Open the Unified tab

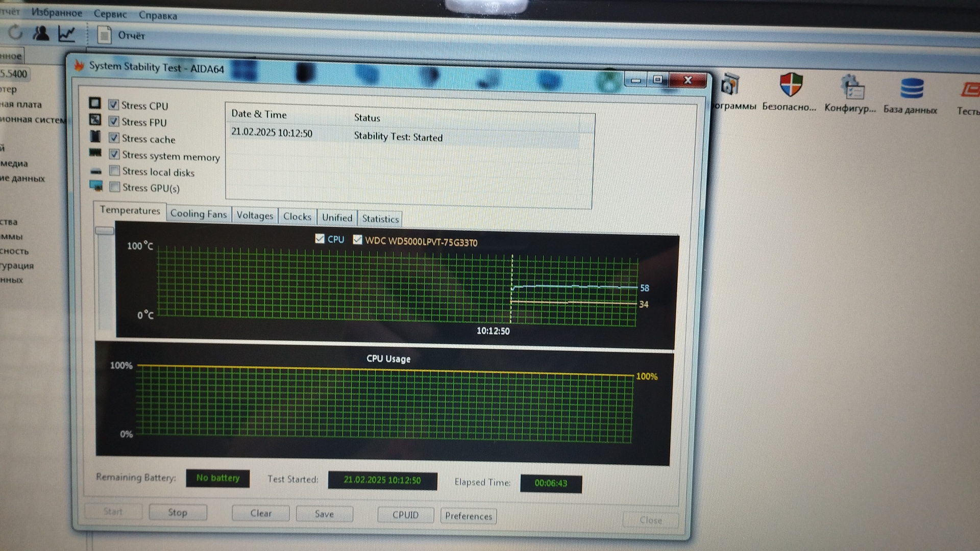point(337,218)
